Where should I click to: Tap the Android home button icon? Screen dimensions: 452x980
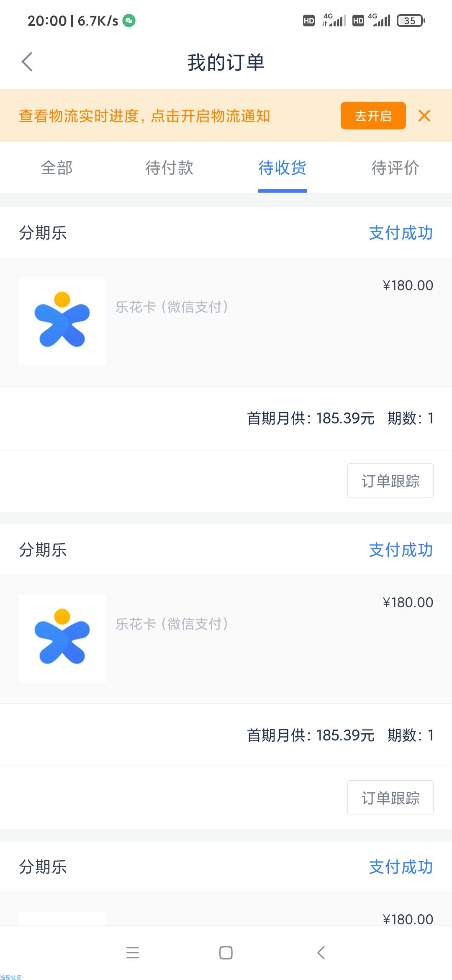click(226, 953)
